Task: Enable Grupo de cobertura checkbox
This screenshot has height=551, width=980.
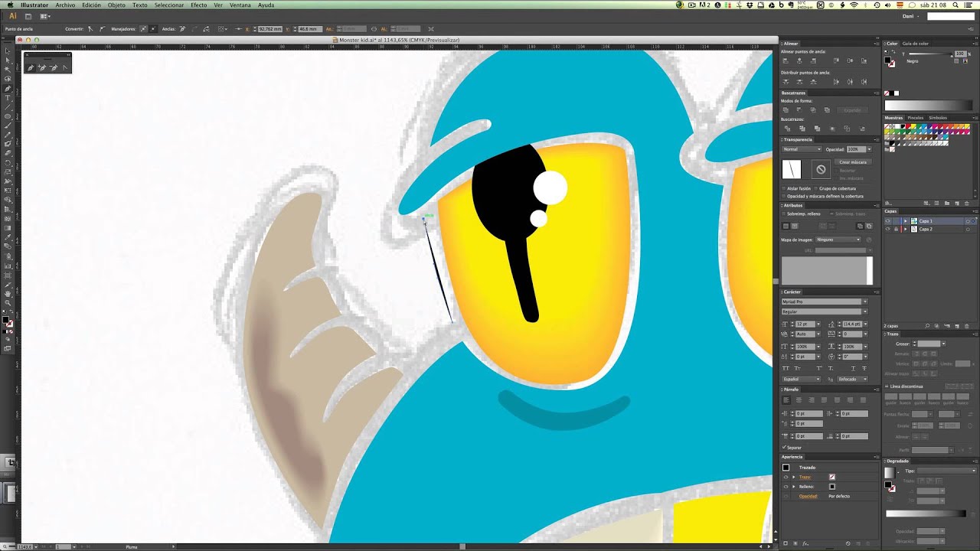Action: tap(815, 188)
